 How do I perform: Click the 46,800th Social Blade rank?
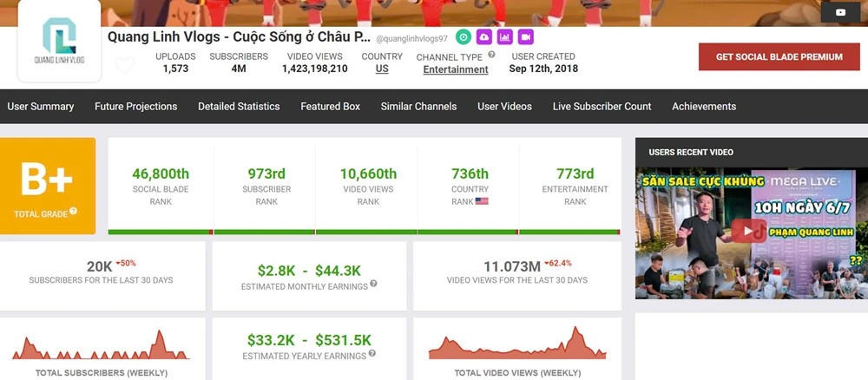click(x=161, y=174)
